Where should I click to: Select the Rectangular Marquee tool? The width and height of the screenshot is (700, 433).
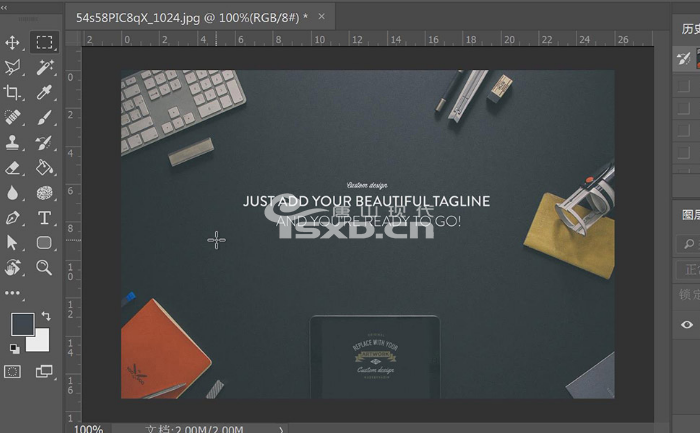[44, 42]
